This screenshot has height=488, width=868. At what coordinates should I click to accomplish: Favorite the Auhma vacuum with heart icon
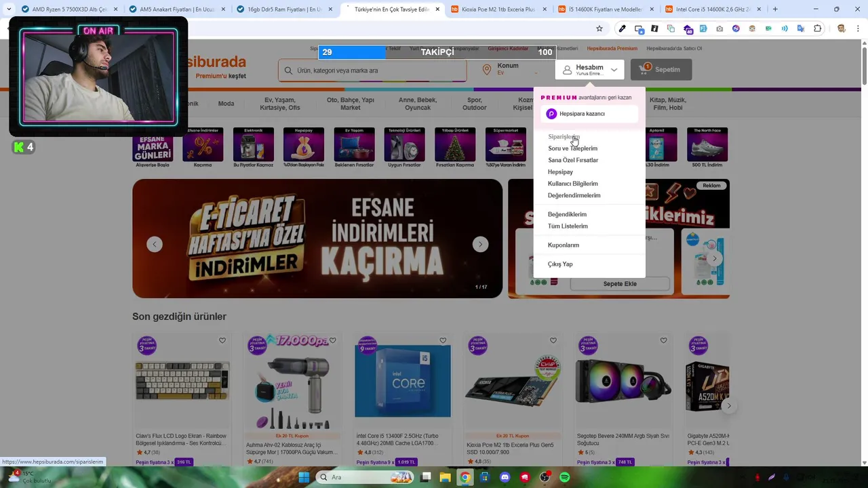(x=332, y=340)
